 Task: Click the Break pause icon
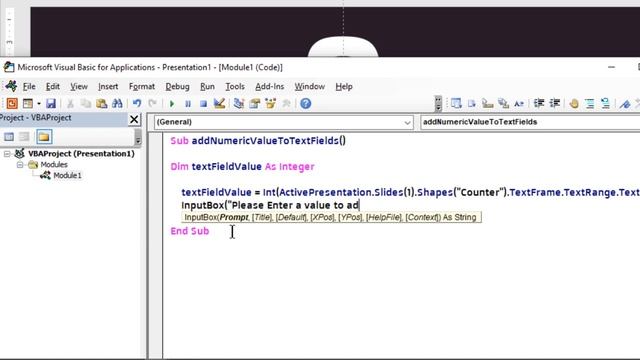coord(188,104)
